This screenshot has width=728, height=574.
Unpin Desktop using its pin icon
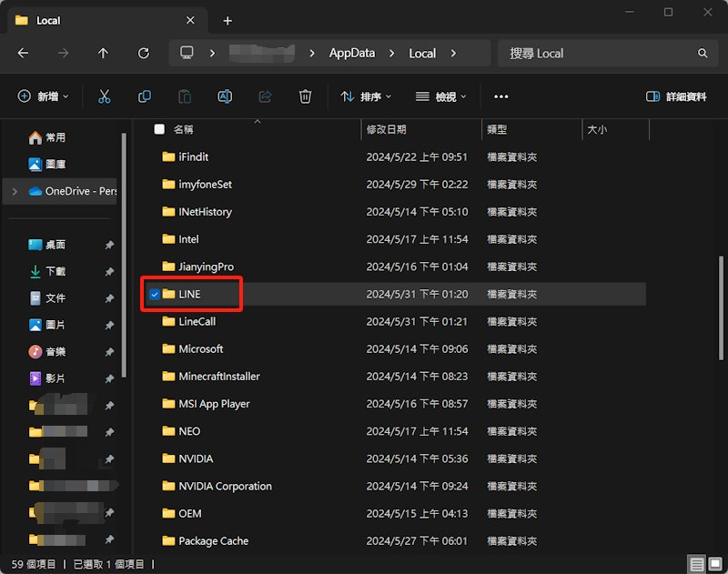pyautogui.click(x=109, y=245)
